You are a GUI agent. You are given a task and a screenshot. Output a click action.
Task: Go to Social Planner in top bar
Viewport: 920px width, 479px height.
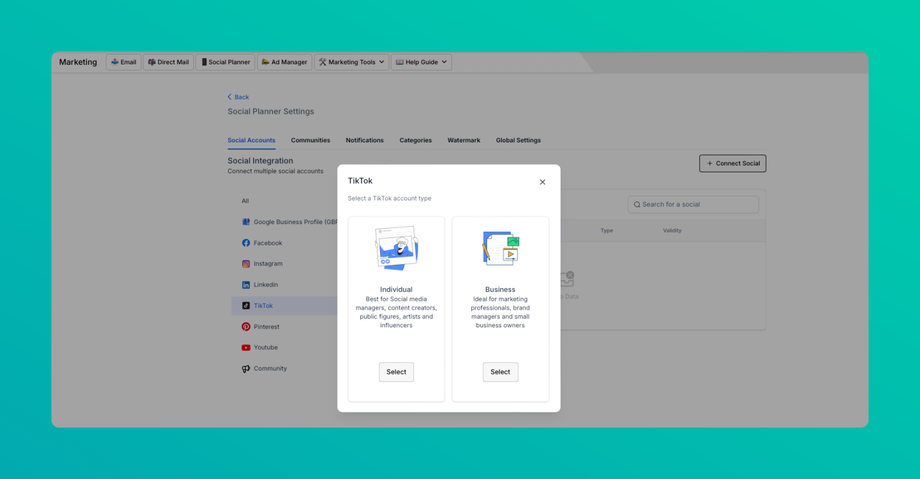click(225, 62)
